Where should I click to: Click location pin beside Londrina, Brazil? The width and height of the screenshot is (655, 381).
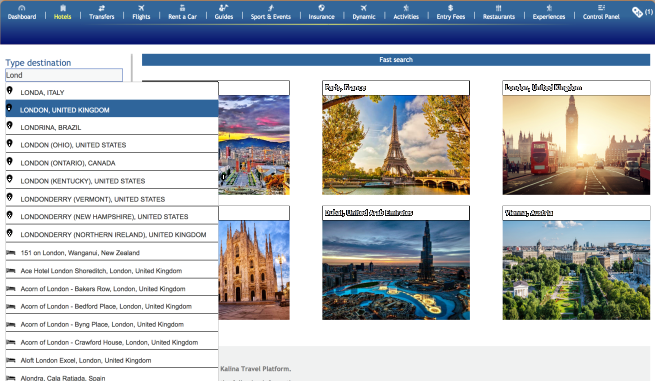tap(10, 125)
